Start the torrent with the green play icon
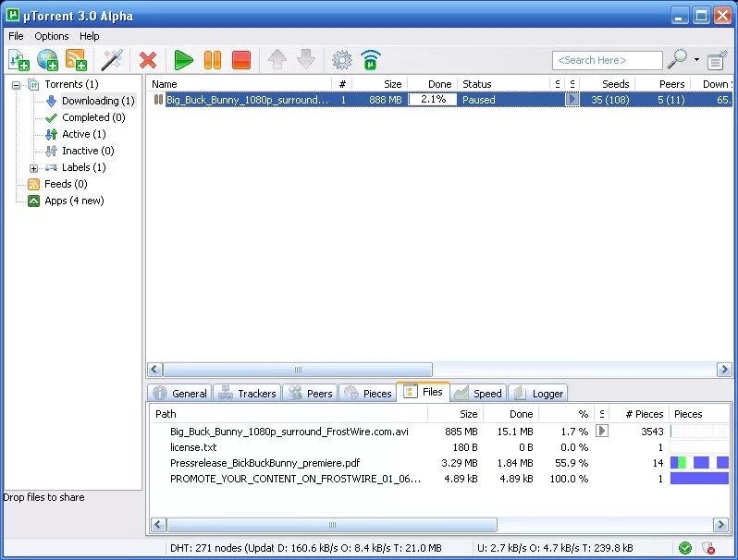 click(183, 60)
